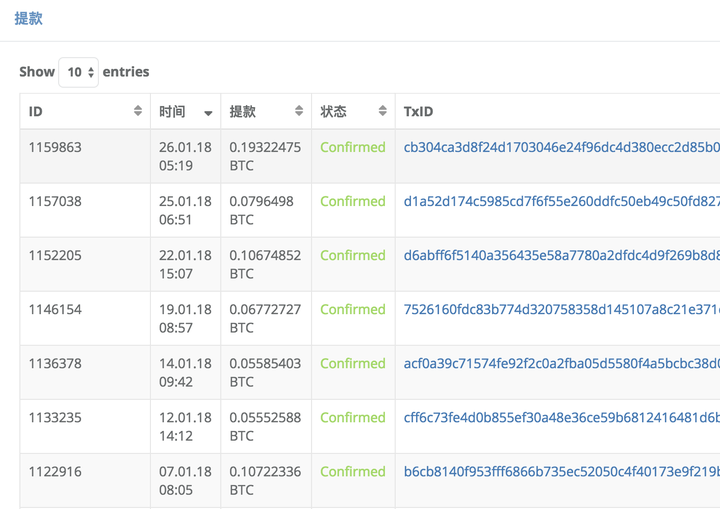Open the 提款 link at top
This screenshot has height=509, width=720.
point(28,18)
